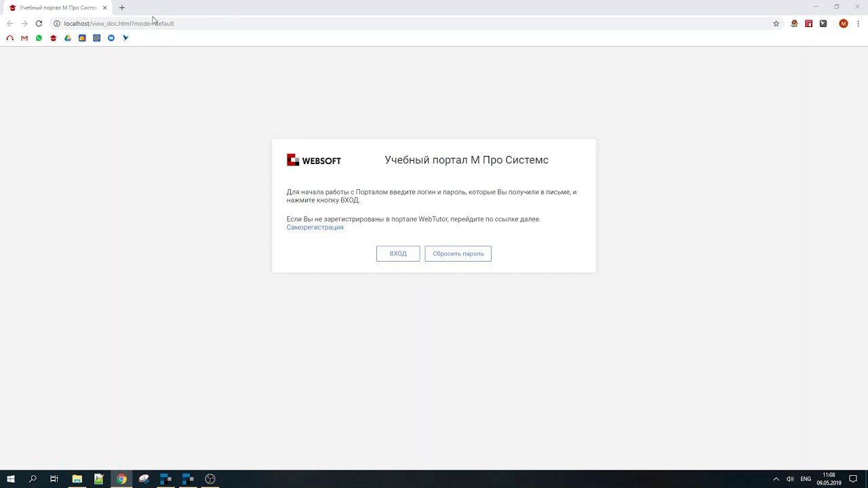Open OBS Studio from taskbar

coord(210,479)
